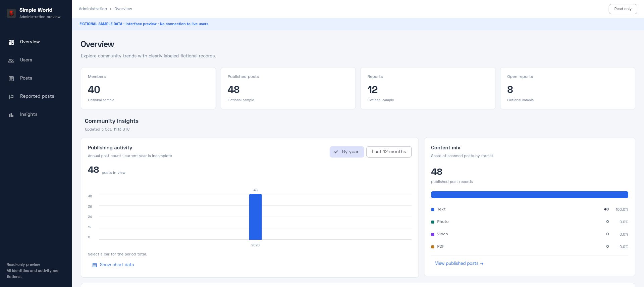This screenshot has width=644, height=287.
Task: Click the Administration breadcrumb link
Action: coord(93,9)
